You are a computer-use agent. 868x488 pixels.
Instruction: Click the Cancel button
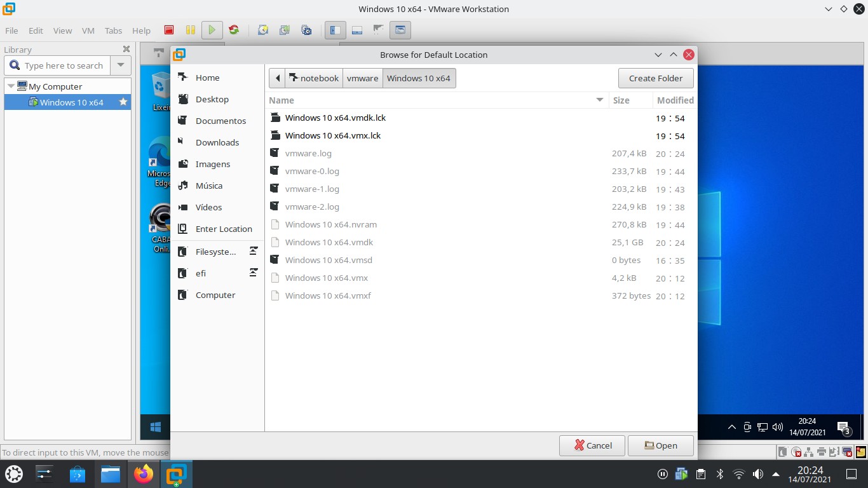(x=592, y=445)
